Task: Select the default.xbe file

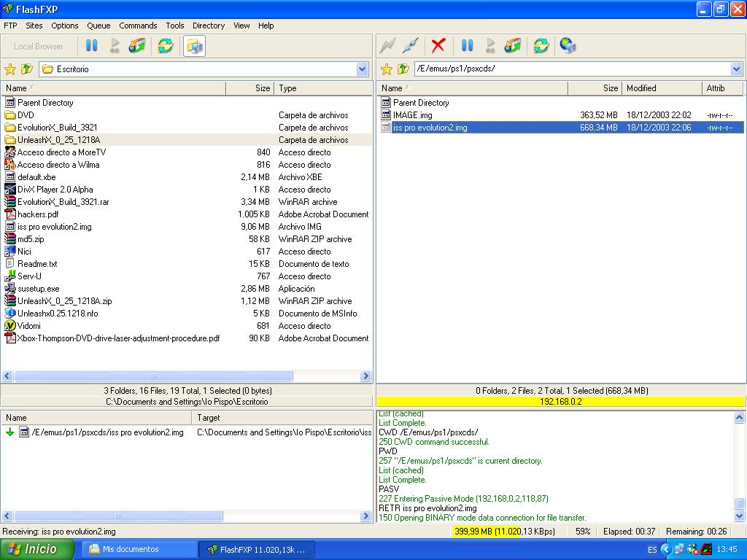Action: (x=36, y=176)
